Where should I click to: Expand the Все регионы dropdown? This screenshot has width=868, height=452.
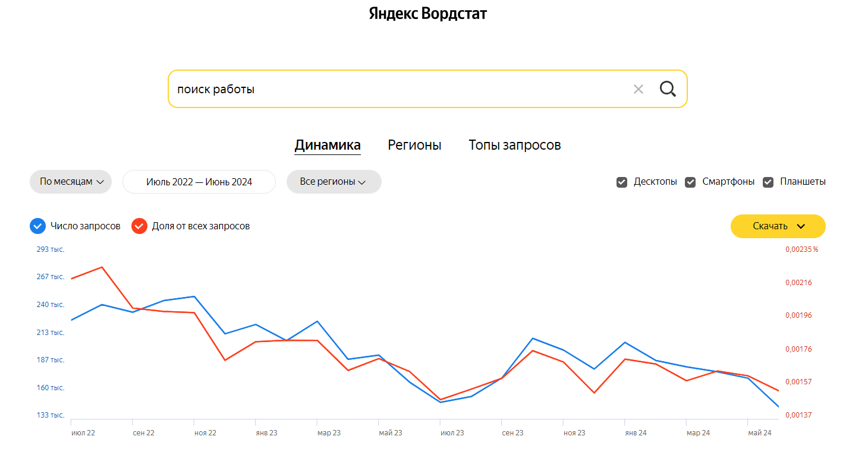pos(334,182)
